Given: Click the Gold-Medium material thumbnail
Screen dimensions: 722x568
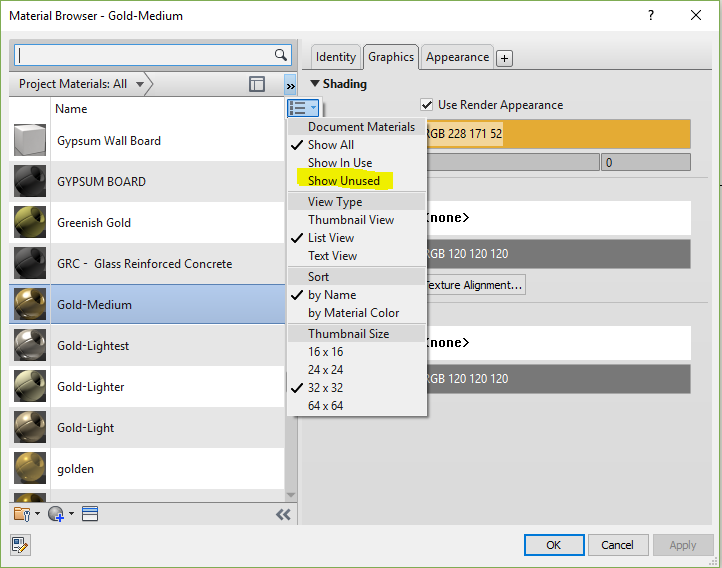Looking at the screenshot, I should pyautogui.click(x=29, y=305).
